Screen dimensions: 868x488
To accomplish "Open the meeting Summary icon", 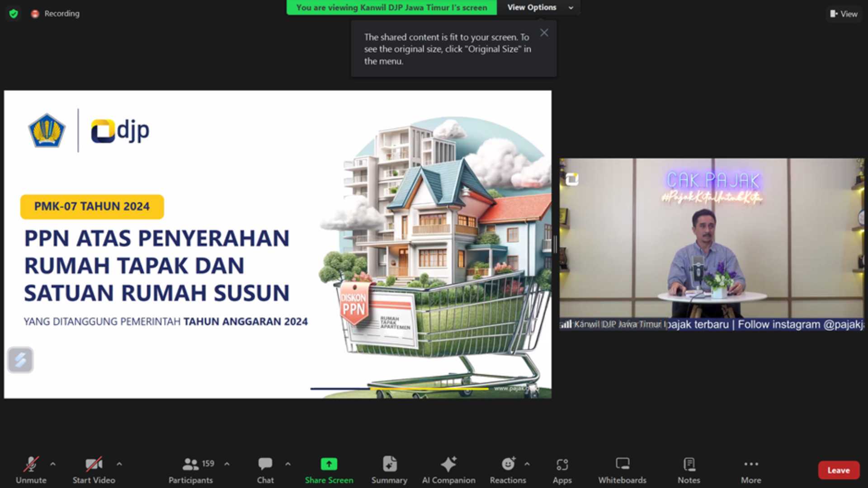I will (x=389, y=464).
